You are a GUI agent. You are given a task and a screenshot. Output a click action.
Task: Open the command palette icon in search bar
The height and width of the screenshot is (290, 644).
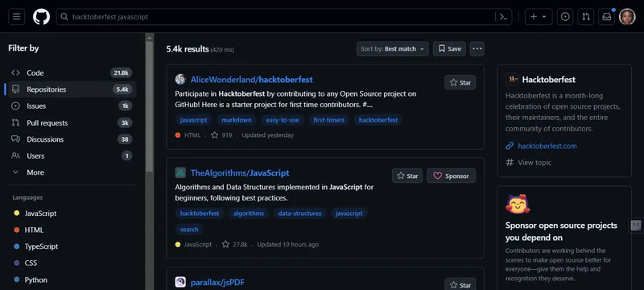coord(503,17)
